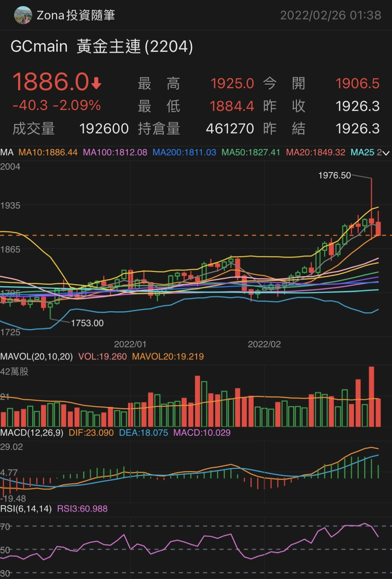Tap the 持倉量 461270 value
The width and height of the screenshot is (392, 579).
point(230,128)
